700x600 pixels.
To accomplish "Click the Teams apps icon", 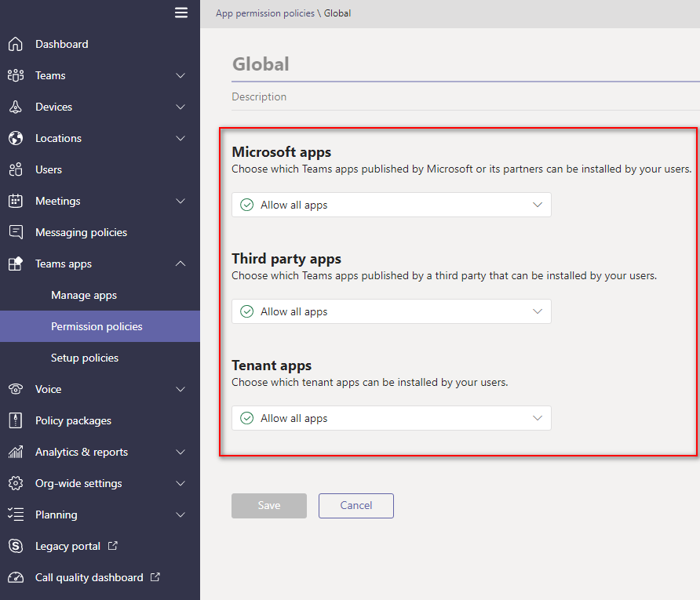I will [16, 264].
